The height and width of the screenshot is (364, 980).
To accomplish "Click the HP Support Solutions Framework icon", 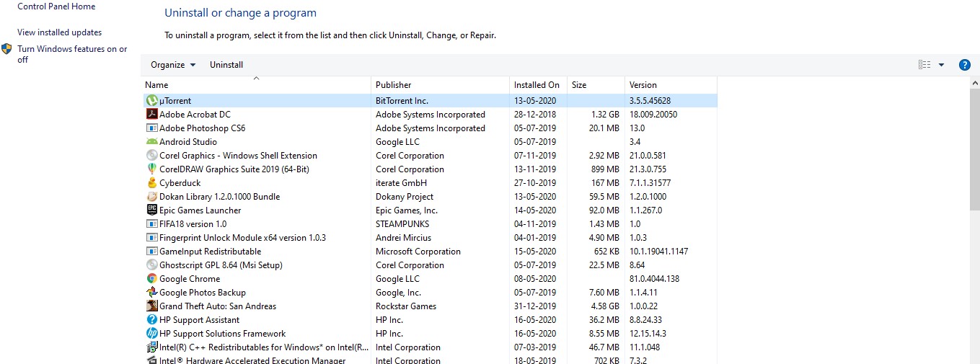I will click(x=152, y=334).
